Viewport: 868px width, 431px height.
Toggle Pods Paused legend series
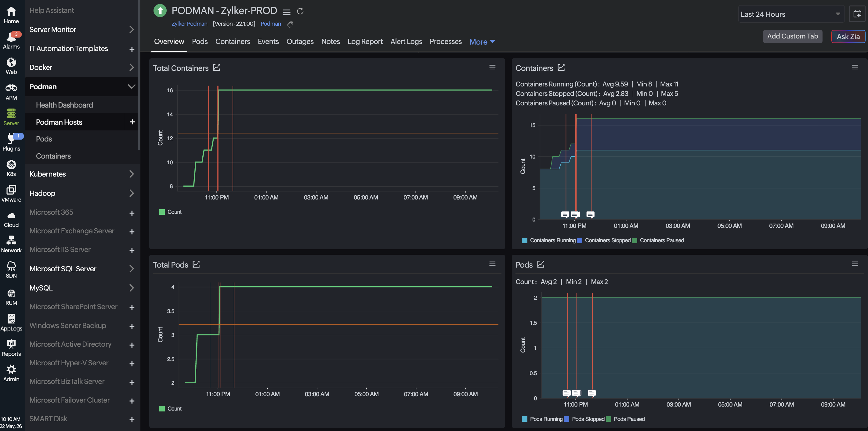(x=625, y=419)
